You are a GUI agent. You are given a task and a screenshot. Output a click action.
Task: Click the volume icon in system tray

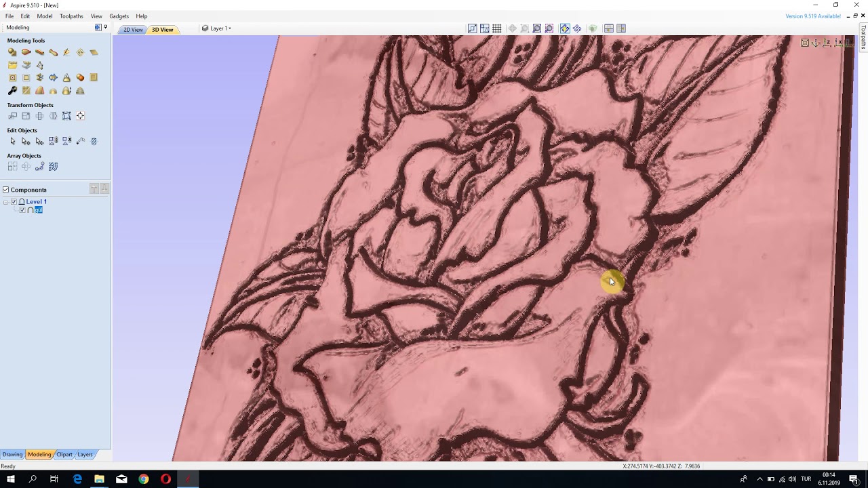point(792,479)
